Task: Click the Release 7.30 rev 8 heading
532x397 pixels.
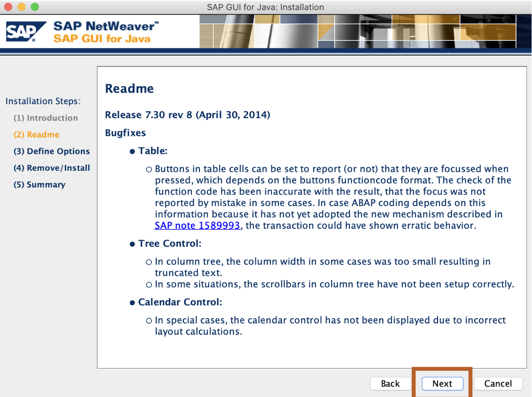Action: click(187, 115)
